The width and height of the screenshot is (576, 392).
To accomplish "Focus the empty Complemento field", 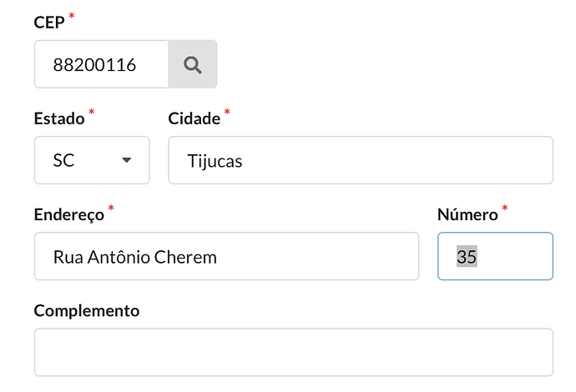I will [294, 352].
